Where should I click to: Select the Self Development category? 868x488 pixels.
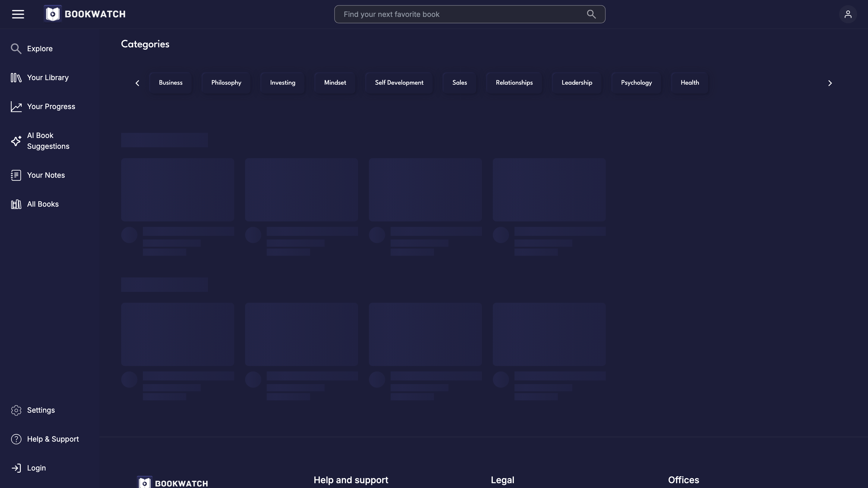399,83
